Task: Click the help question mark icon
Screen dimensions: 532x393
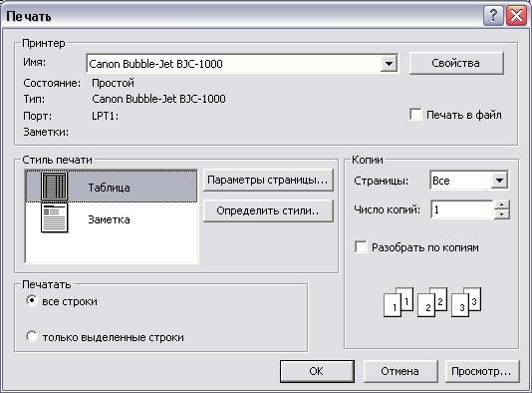Action: click(493, 16)
